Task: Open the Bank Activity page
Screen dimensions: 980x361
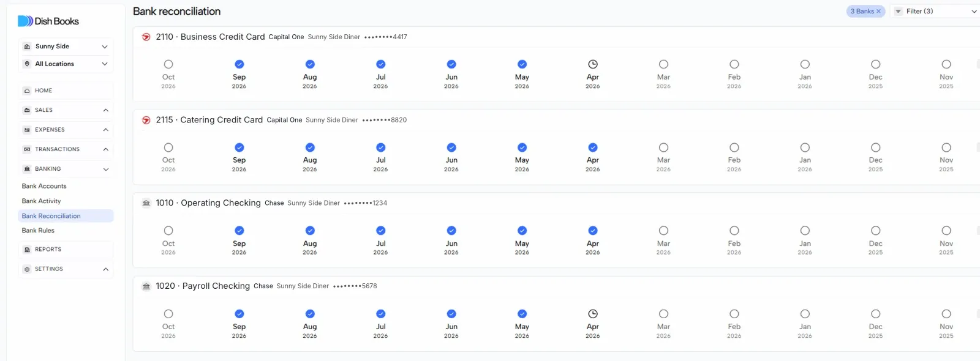Action: (41, 201)
